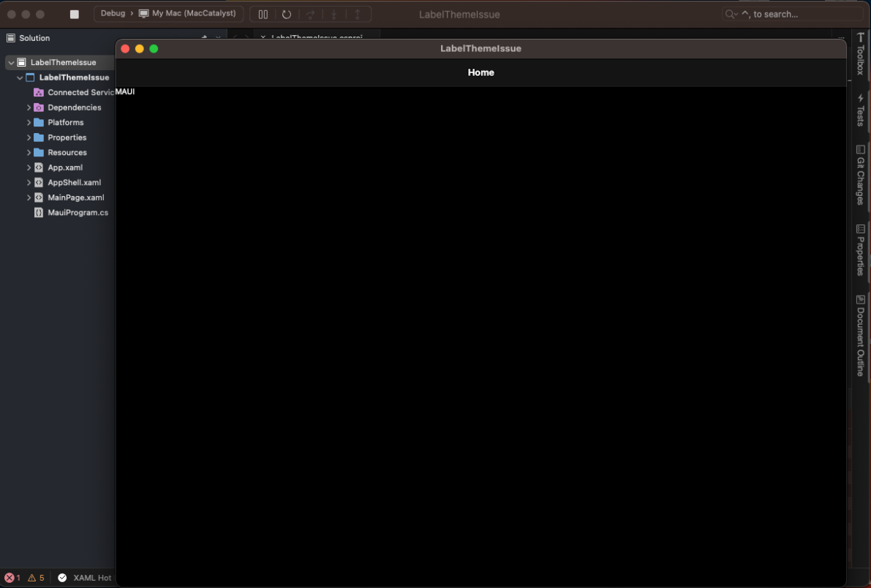This screenshot has width=871, height=588.
Task: Click the errors indicator in the status bar
Action: [12, 578]
